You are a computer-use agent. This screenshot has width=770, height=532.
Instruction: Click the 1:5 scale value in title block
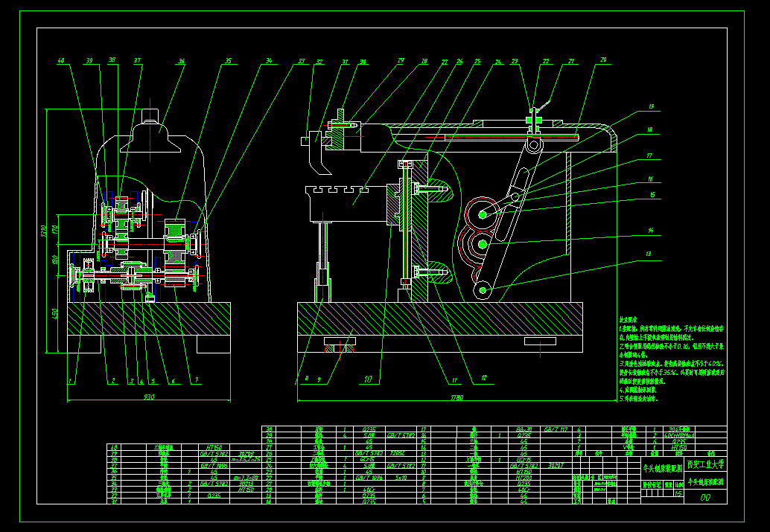point(678,494)
